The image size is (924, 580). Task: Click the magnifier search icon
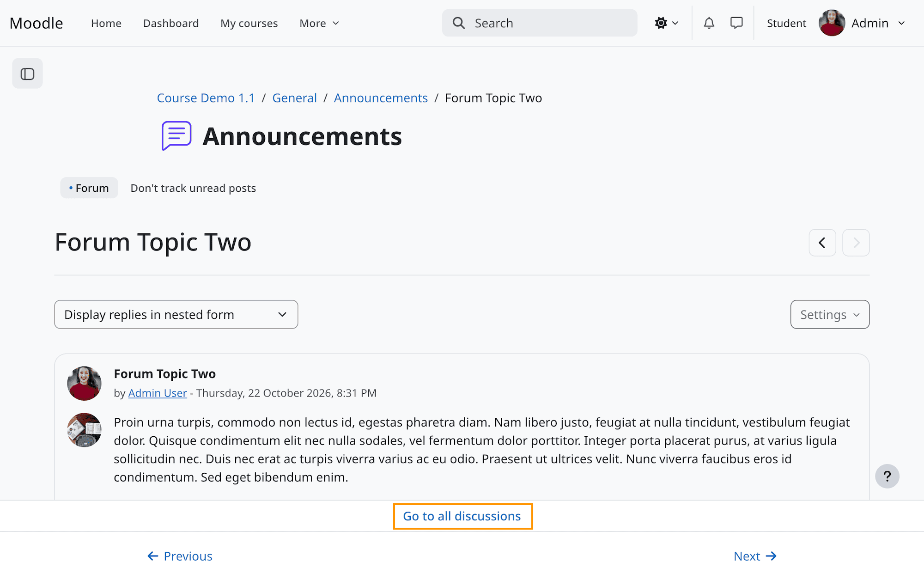pos(459,23)
